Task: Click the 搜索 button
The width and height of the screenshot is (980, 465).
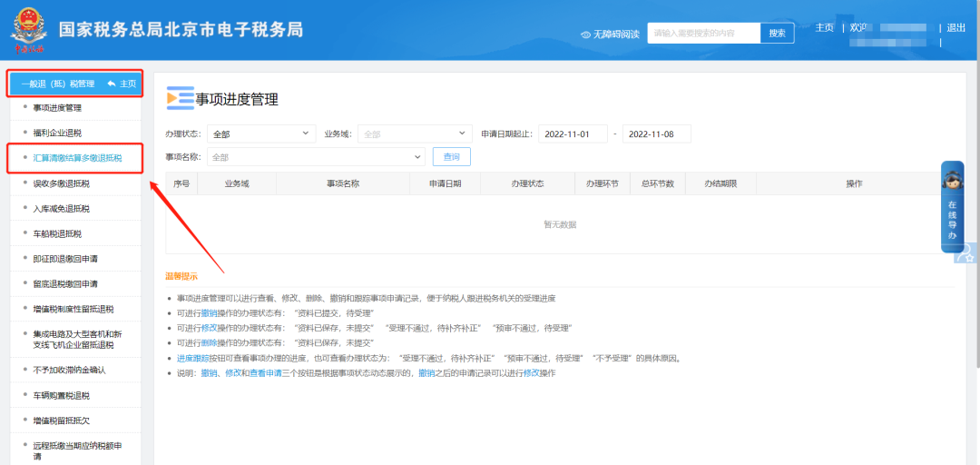Action: tap(777, 34)
